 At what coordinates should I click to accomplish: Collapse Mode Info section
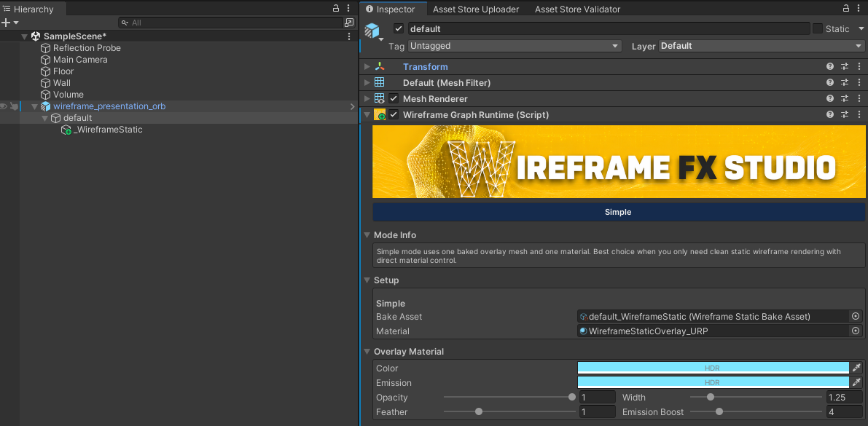tap(367, 235)
